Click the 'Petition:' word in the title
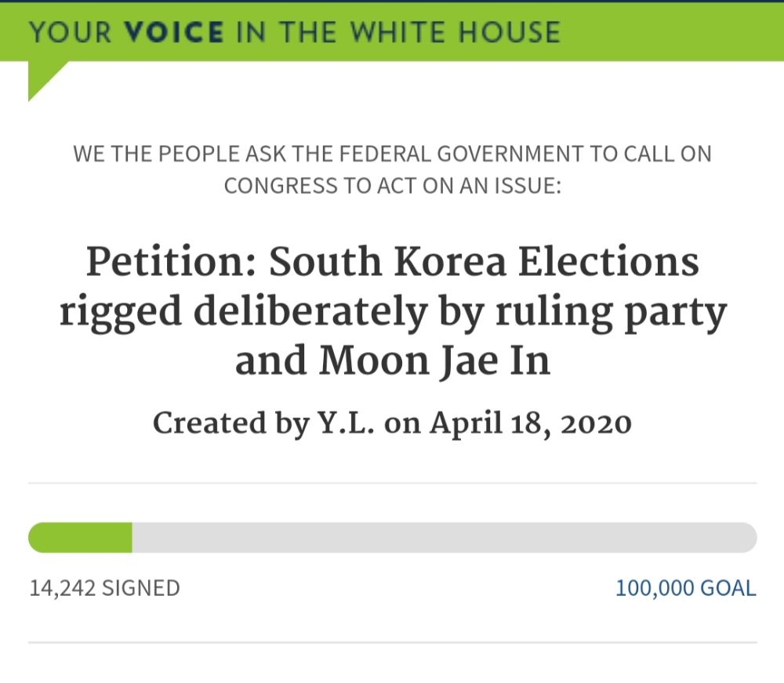Image resolution: width=784 pixels, height=683 pixels. point(171,261)
